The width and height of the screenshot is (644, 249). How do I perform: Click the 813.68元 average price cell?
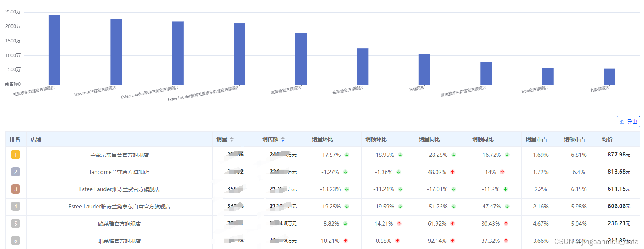tap(619, 172)
